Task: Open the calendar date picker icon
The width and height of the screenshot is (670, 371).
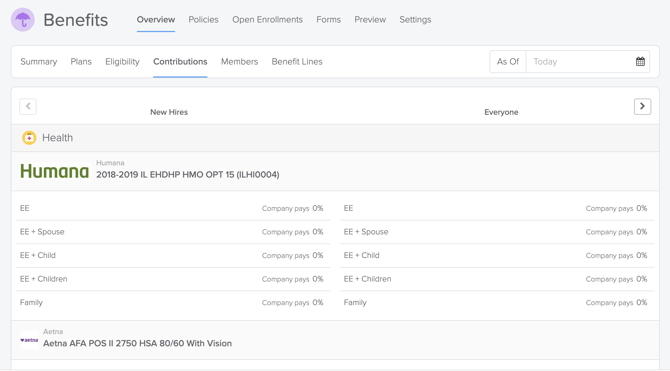Action: tap(640, 62)
